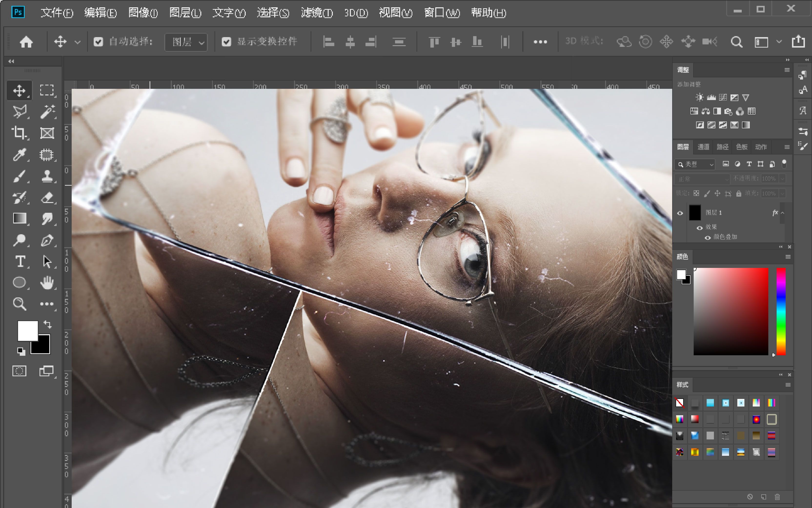Screen dimensions: 812x508
Task: Select the Eyedropper tool
Action: (x=19, y=154)
